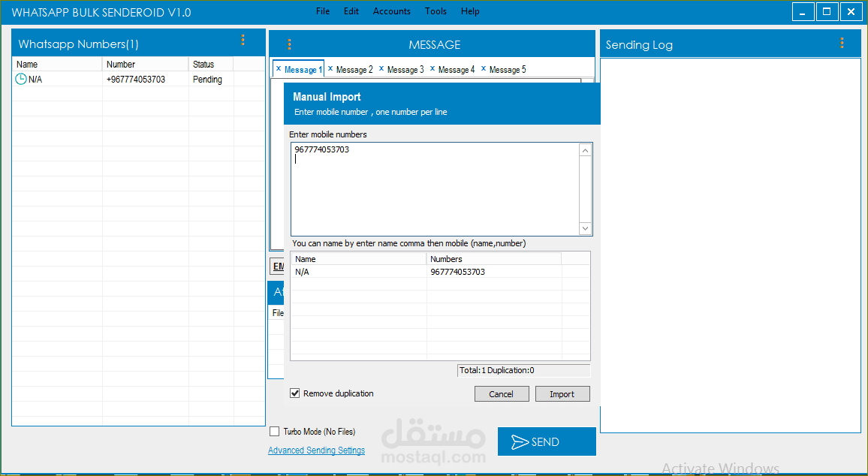Close the Message 4 tab with its x
This screenshot has height=476, width=868.
432,68
